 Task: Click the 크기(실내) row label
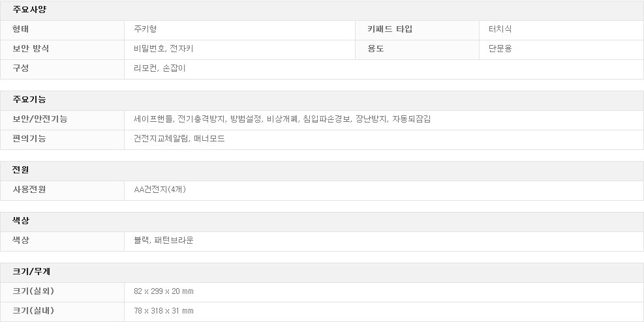click(x=33, y=310)
